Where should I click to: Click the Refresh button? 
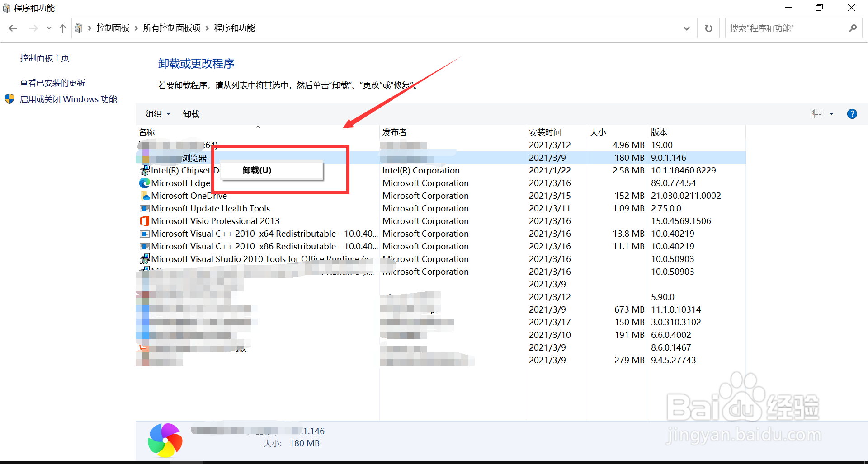(x=708, y=28)
